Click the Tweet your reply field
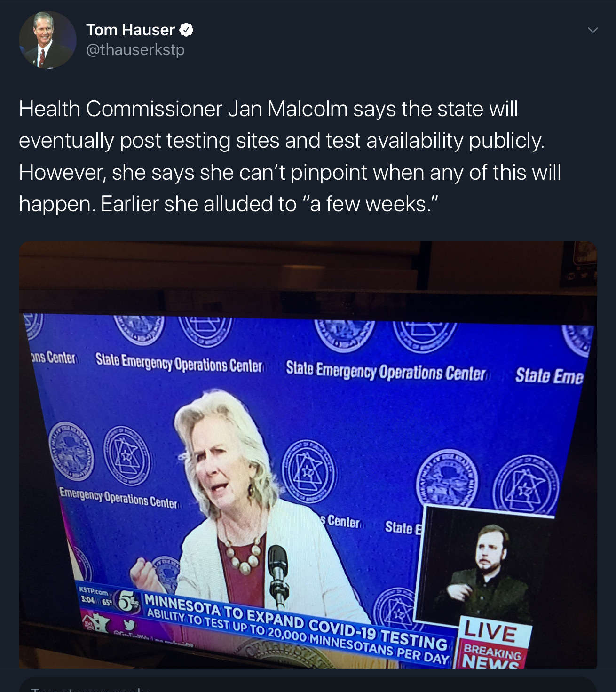The image size is (616, 692). tap(308, 685)
